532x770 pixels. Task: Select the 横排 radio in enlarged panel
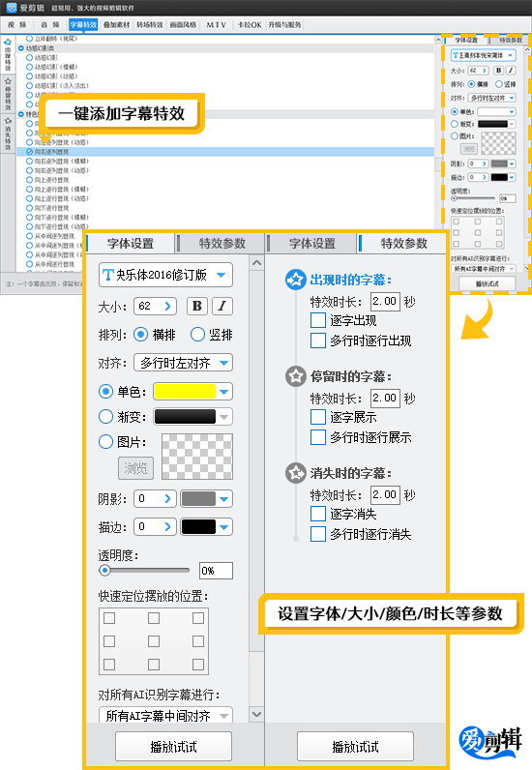pos(140,335)
